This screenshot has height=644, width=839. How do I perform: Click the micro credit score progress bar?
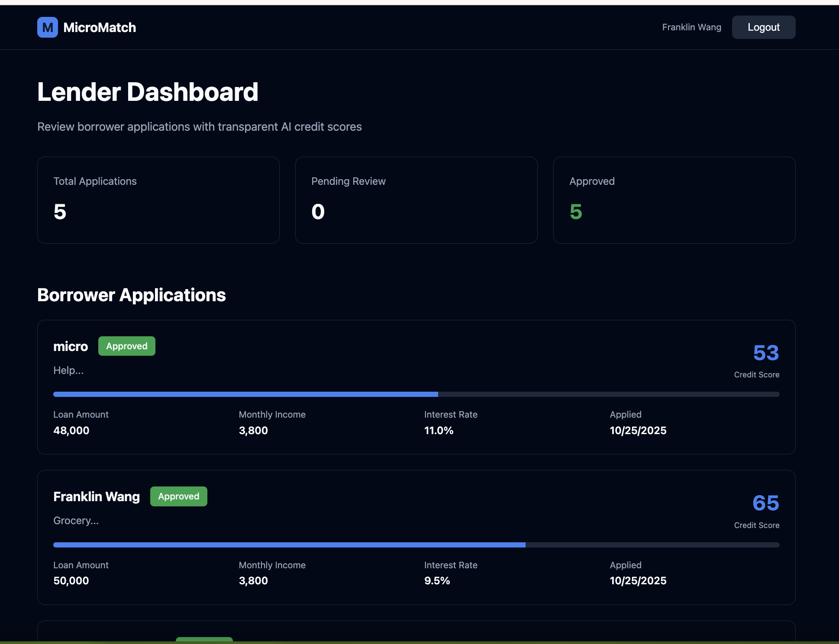[416, 394]
